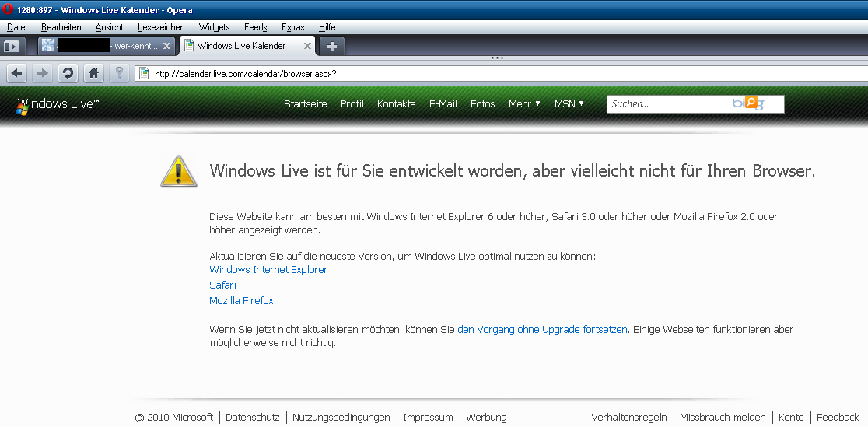
Task: Click the Opera logo in title bar
Action: pyautogui.click(x=7, y=9)
